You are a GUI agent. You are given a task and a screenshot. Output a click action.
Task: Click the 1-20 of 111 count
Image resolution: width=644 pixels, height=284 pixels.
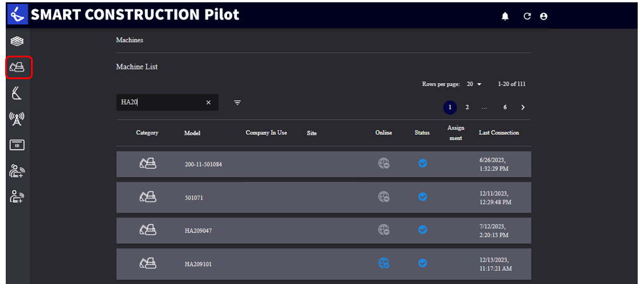tap(512, 84)
